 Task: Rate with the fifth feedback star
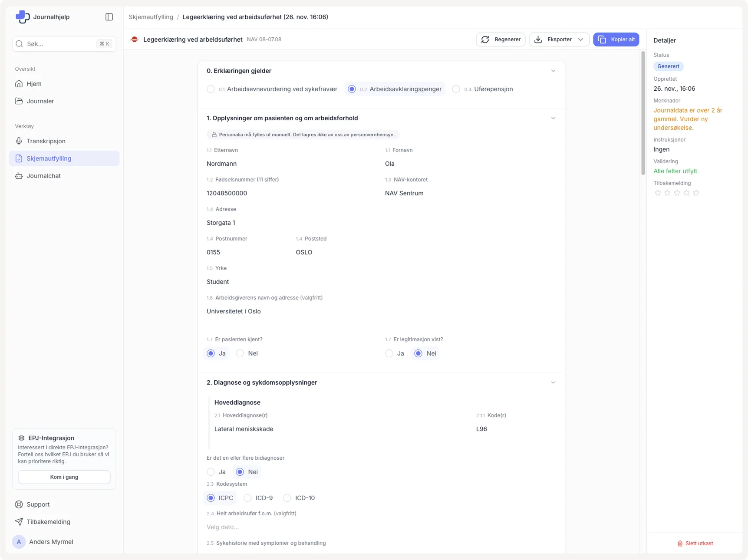pos(696,193)
